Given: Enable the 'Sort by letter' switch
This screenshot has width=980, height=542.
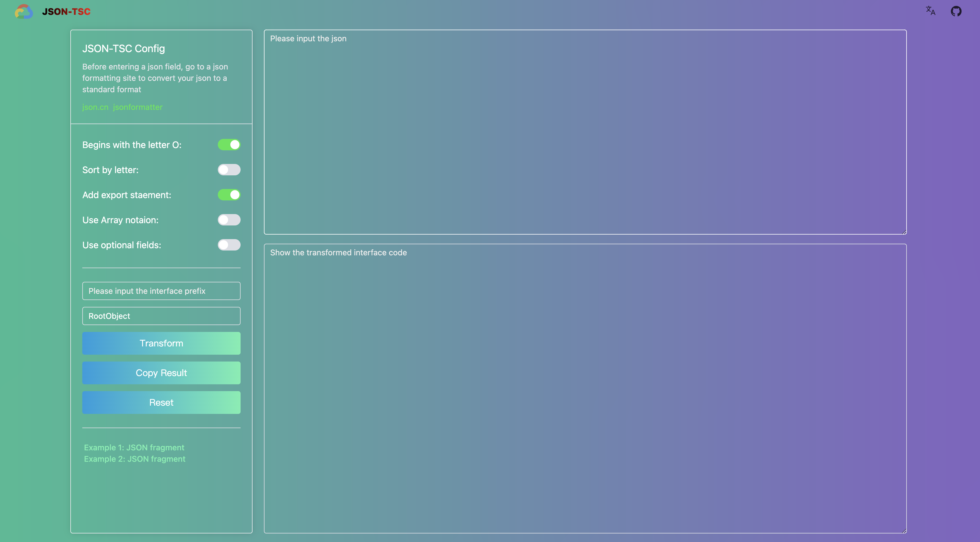Looking at the screenshot, I should [229, 170].
